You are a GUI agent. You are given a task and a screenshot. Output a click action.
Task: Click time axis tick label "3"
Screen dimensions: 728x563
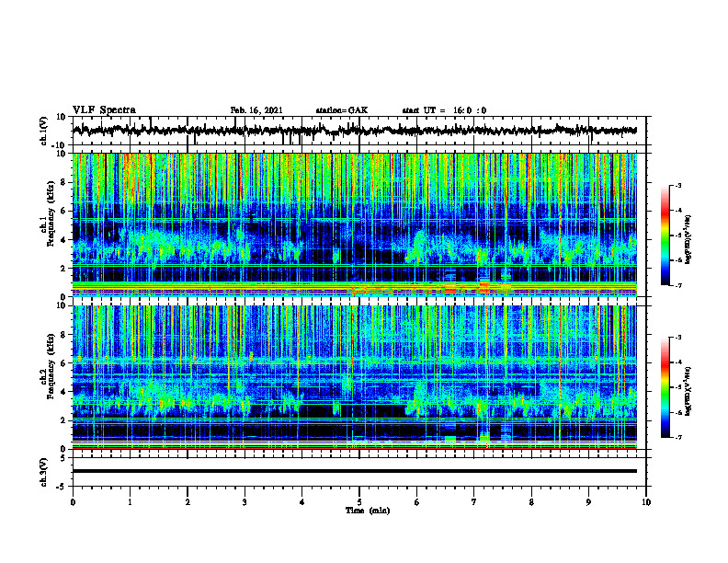pos(245,502)
